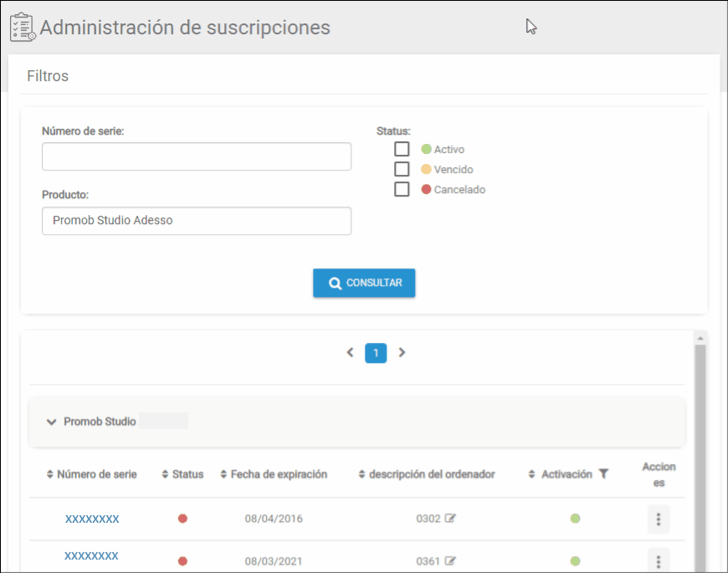The width and height of the screenshot is (728, 573).
Task: Sort by descripción del ordenador column
Action: tap(427, 474)
